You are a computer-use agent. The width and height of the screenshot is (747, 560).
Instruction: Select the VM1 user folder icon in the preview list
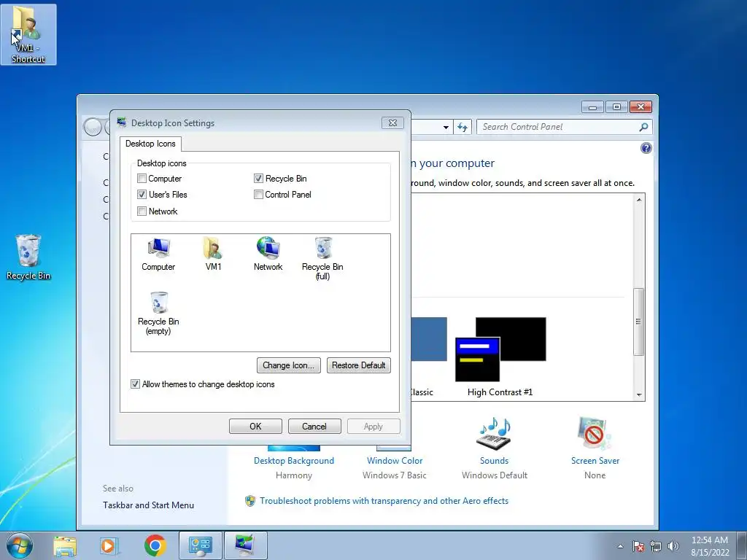(x=213, y=254)
